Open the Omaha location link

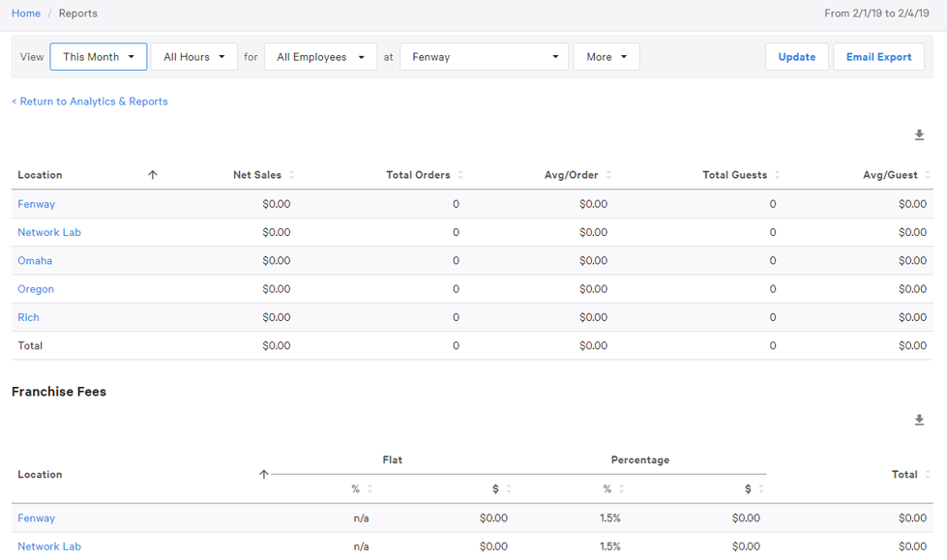click(35, 260)
